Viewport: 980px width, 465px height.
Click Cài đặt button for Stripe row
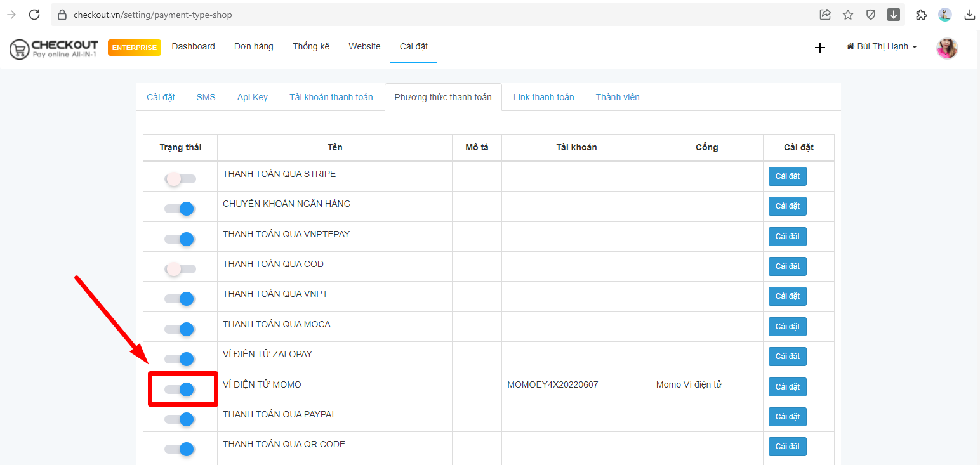pos(788,176)
